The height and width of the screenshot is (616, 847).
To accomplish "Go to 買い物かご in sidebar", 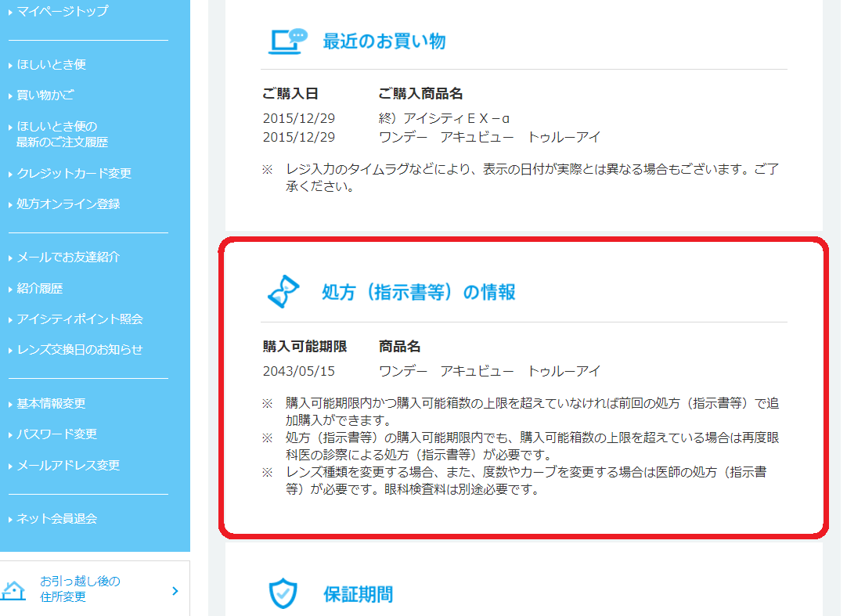I will (46, 95).
